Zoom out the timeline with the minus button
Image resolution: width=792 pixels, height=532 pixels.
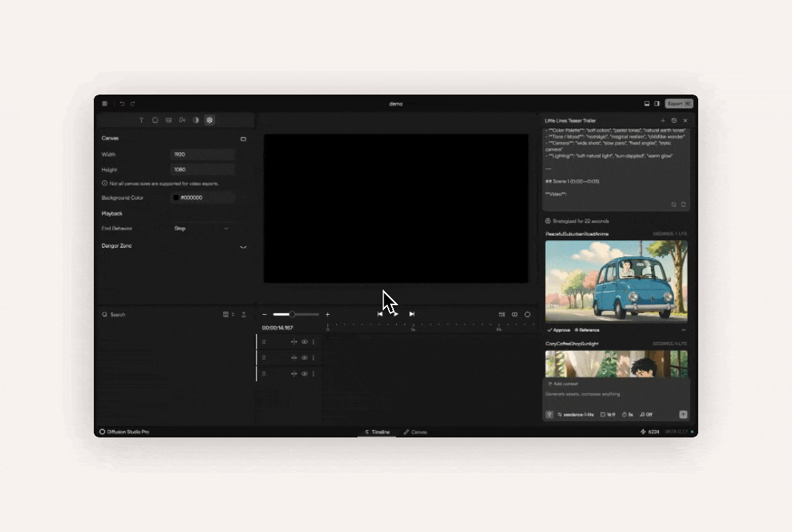tap(264, 314)
